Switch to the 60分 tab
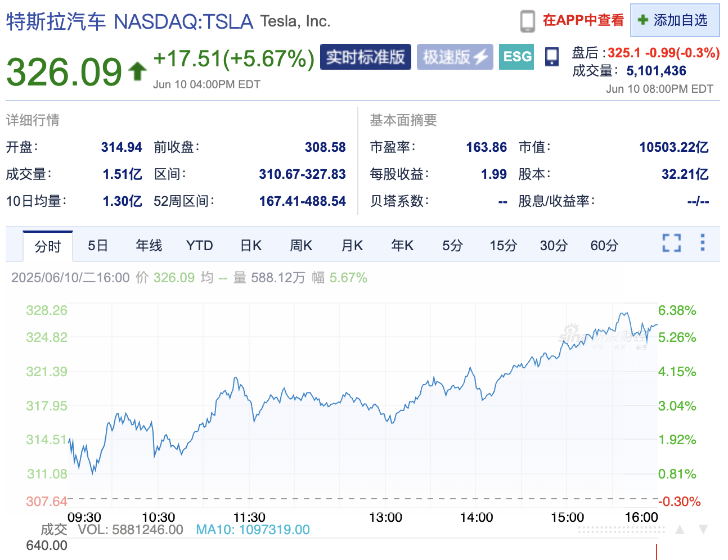The width and height of the screenshot is (728, 560). [604, 245]
